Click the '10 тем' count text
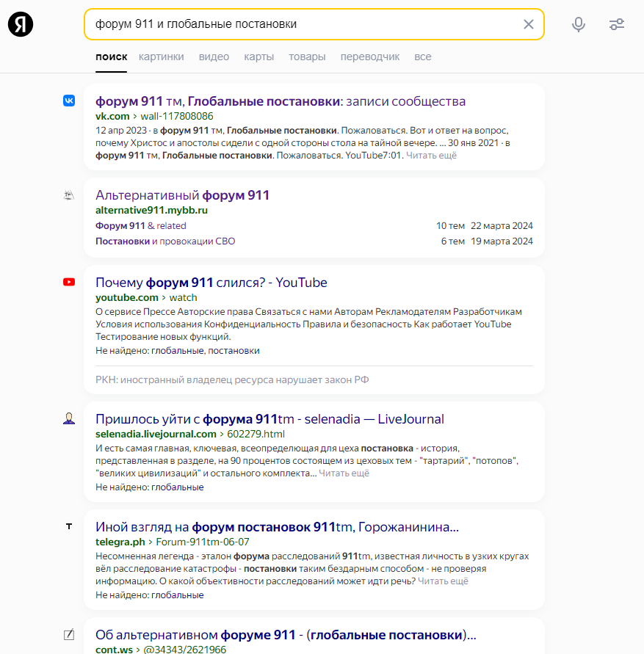This screenshot has height=654, width=644. 450,225
